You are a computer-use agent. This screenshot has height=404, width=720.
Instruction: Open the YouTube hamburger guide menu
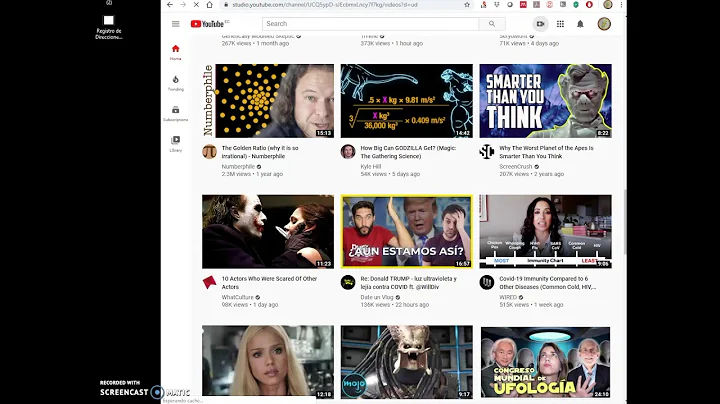click(x=175, y=24)
